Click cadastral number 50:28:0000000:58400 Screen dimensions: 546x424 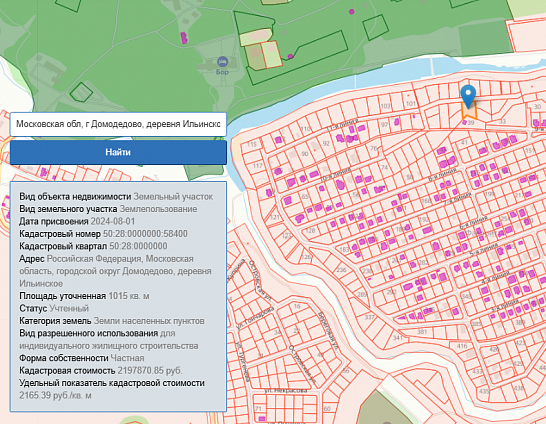(145, 234)
